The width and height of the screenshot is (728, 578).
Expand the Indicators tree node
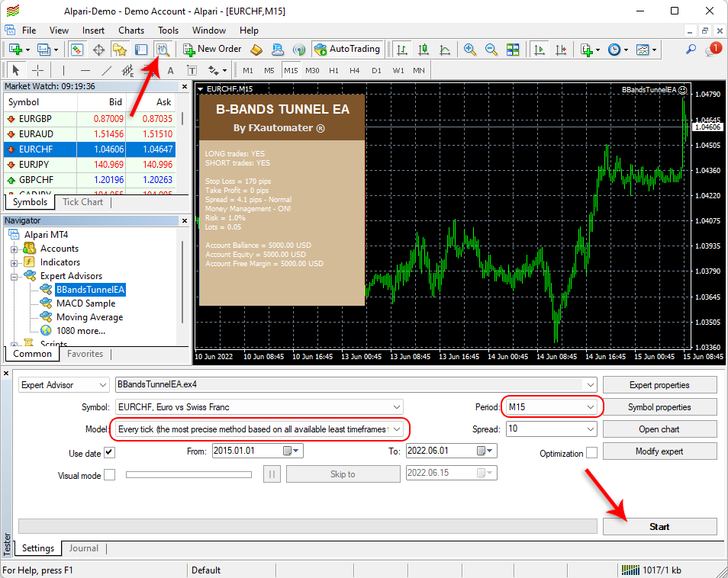14,263
